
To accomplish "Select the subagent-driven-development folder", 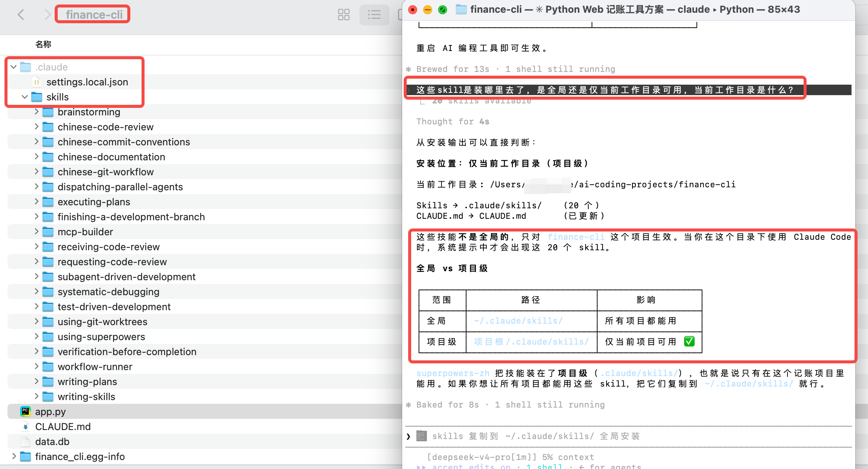I will (x=127, y=277).
